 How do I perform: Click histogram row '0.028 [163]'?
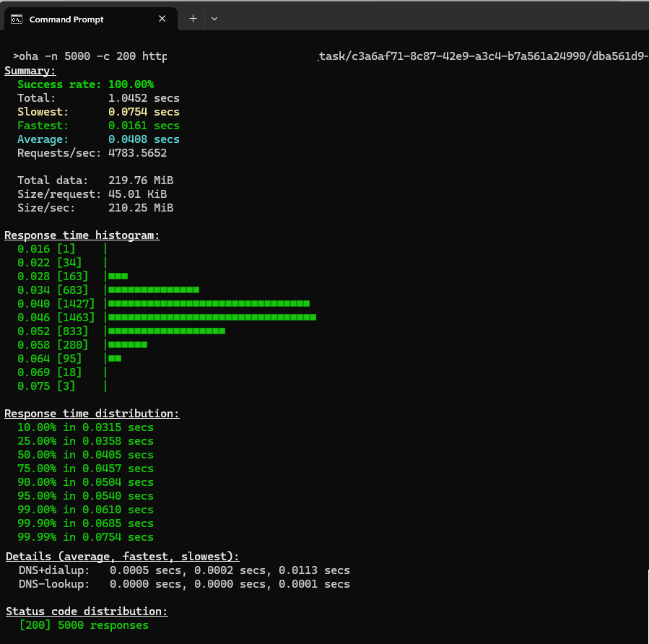point(72,276)
